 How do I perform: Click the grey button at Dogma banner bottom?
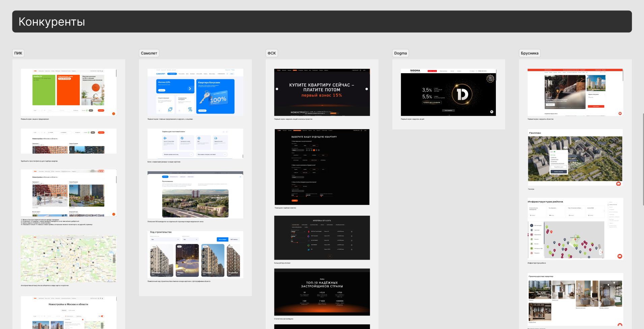448,110
